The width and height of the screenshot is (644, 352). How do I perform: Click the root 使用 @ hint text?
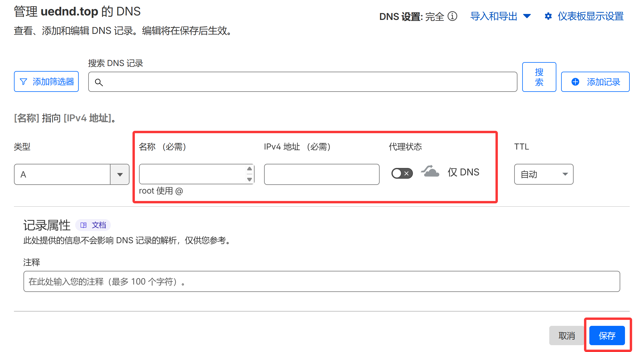161,191
